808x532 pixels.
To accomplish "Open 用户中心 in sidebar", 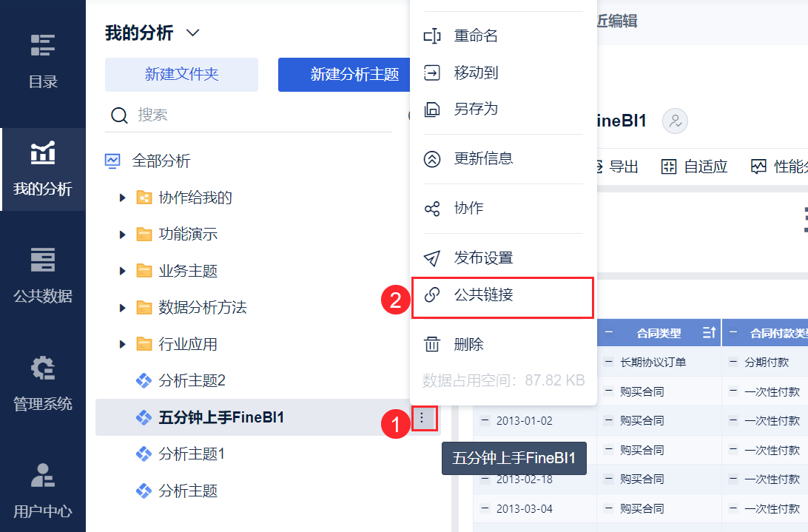I will click(43, 490).
